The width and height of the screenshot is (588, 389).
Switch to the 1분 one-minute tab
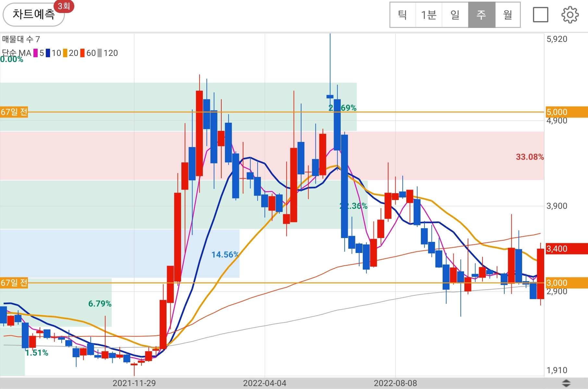429,15
